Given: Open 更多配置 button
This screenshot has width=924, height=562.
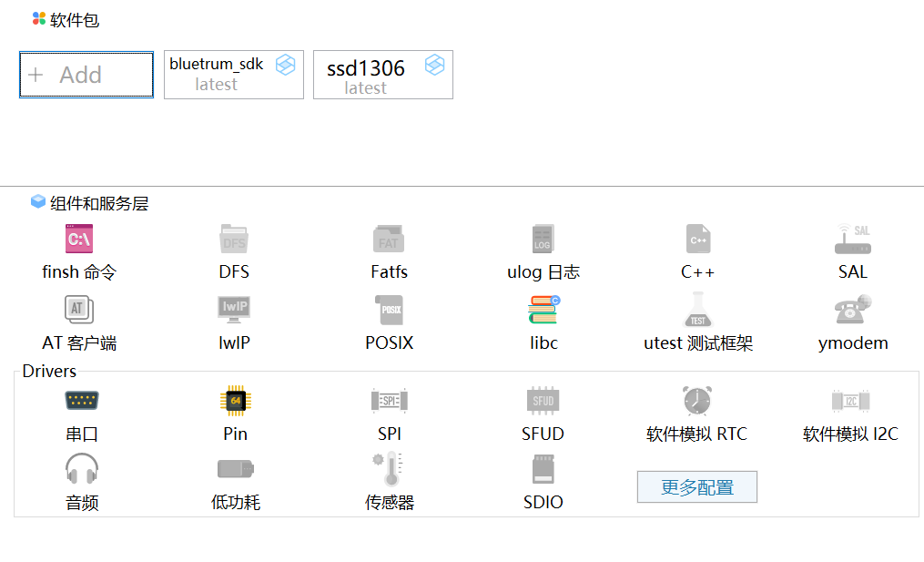Looking at the screenshot, I should (x=696, y=487).
